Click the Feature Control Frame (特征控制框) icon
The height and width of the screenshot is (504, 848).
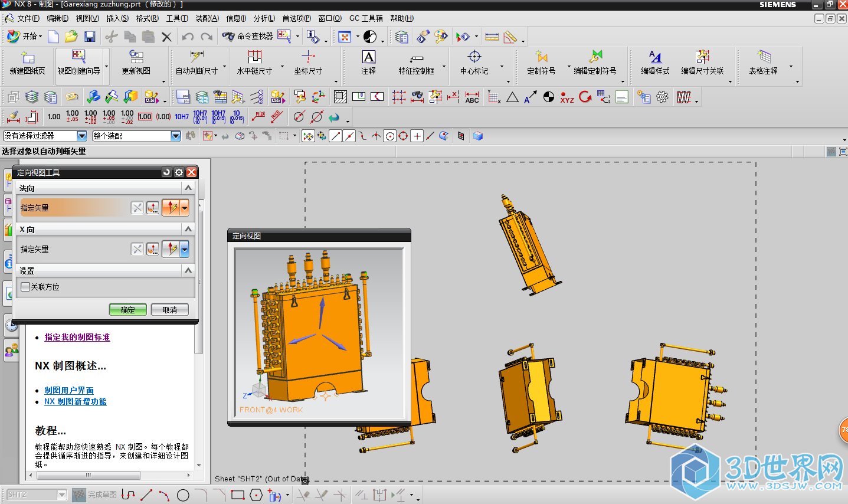(x=416, y=58)
